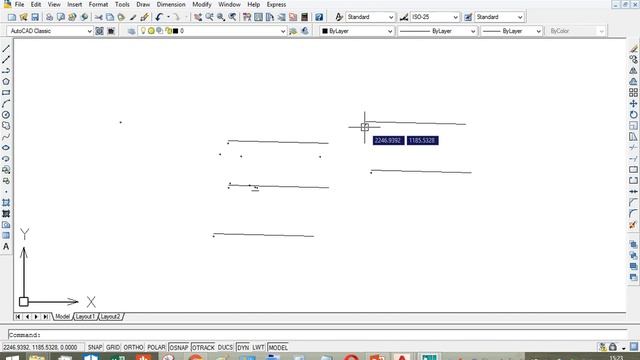Open the QuickCalc calculator
Screen dimensions: 640x360
point(304,17)
